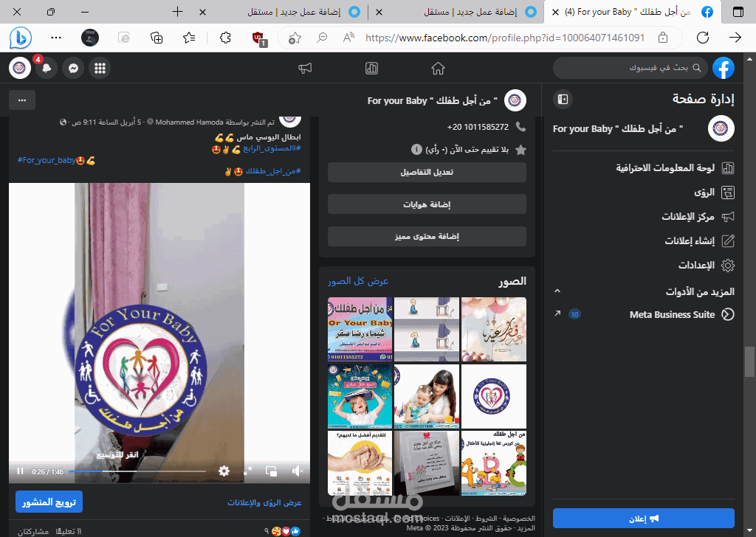Click rating info icon
This screenshot has width=756, height=537.
pos(416,149)
